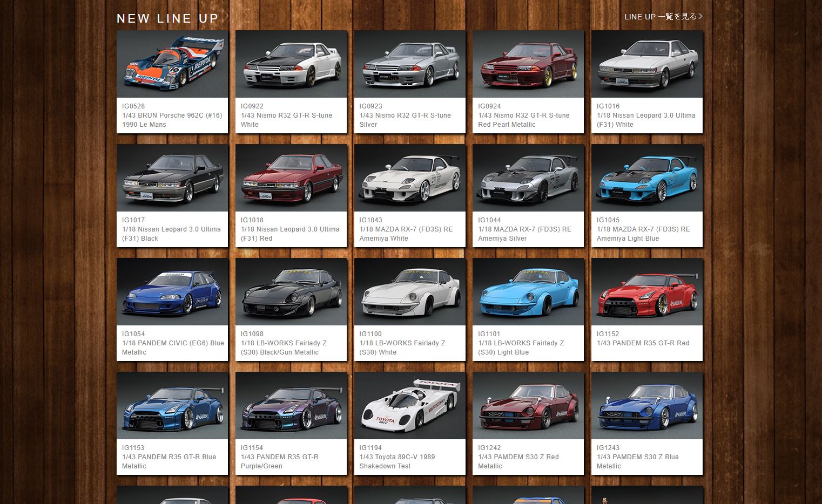The width and height of the screenshot is (822, 504).
Task: Click the text '1/18 MAZDA RX-7 (FD3S) RE Amemiya Silver'
Action: pos(524,234)
